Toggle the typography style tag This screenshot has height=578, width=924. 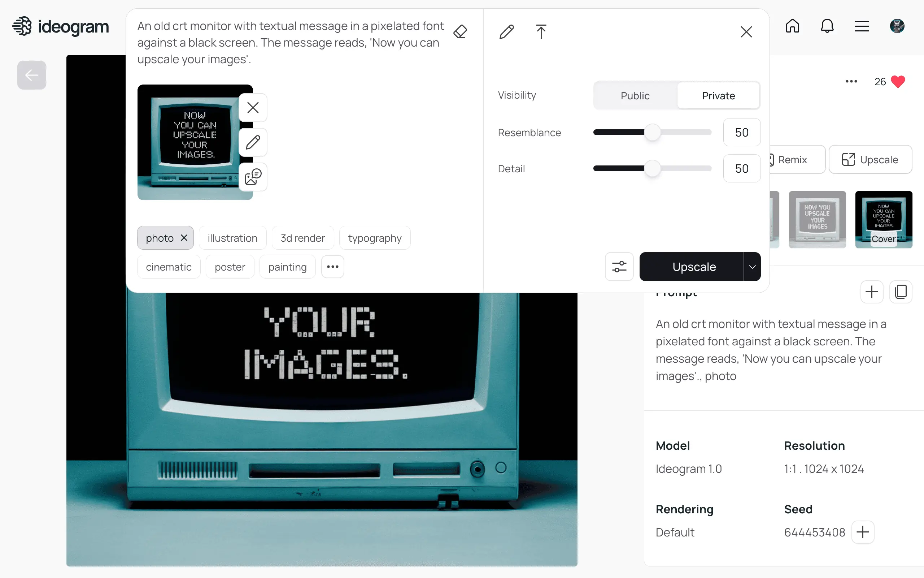click(x=375, y=238)
